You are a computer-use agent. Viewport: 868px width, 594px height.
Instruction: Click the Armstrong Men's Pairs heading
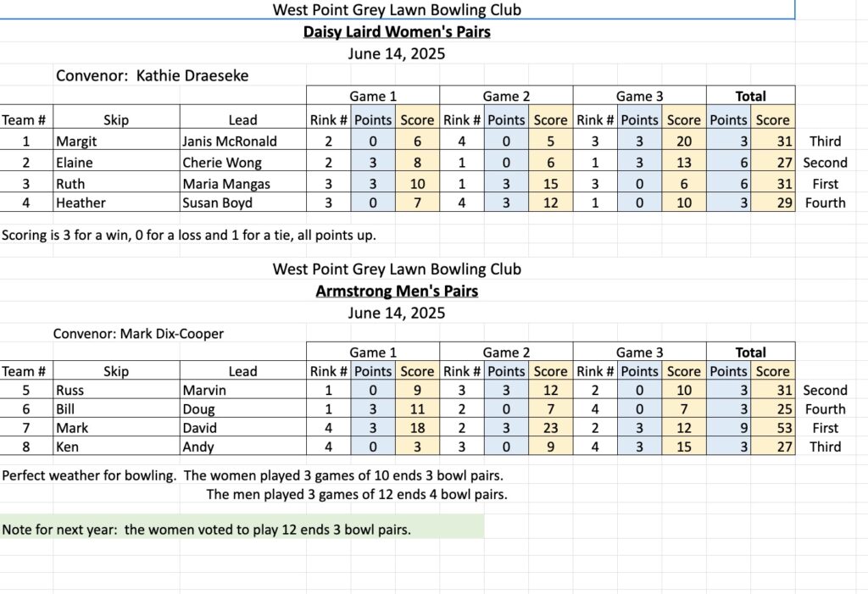397,291
